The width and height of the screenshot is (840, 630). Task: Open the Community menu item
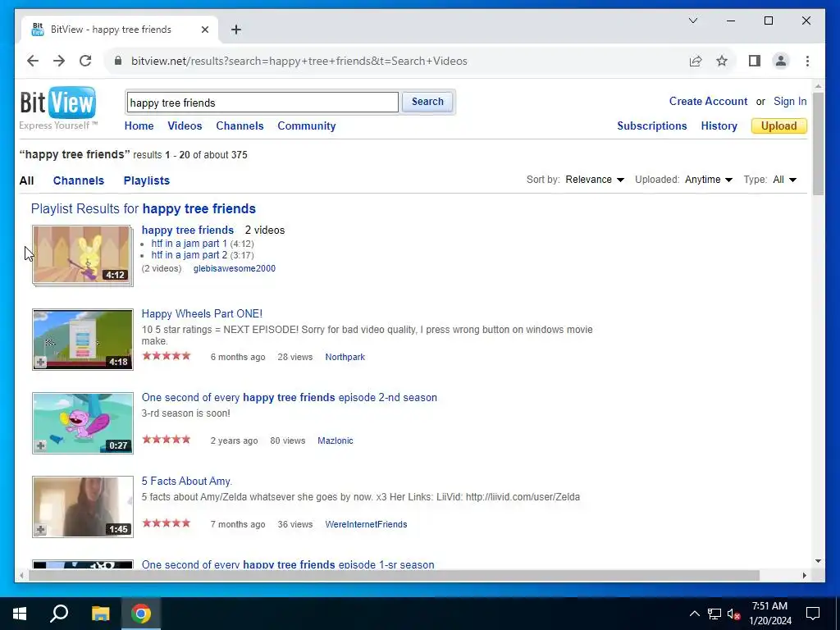coord(307,126)
